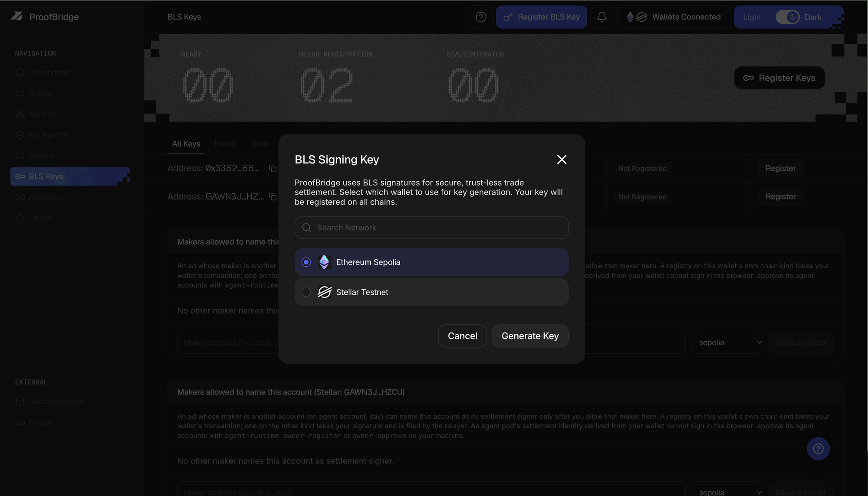Open Faucet navigation item
The image size is (868, 496).
tap(41, 218)
